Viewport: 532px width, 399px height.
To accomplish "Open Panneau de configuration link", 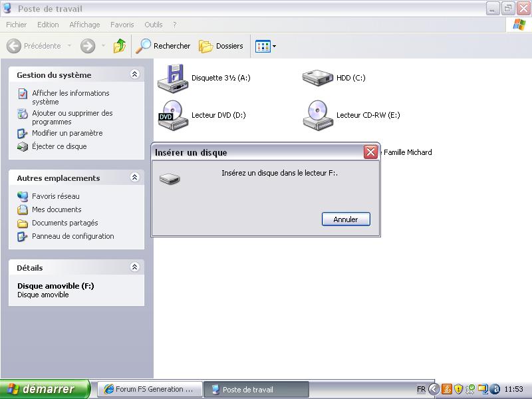I will coord(73,236).
